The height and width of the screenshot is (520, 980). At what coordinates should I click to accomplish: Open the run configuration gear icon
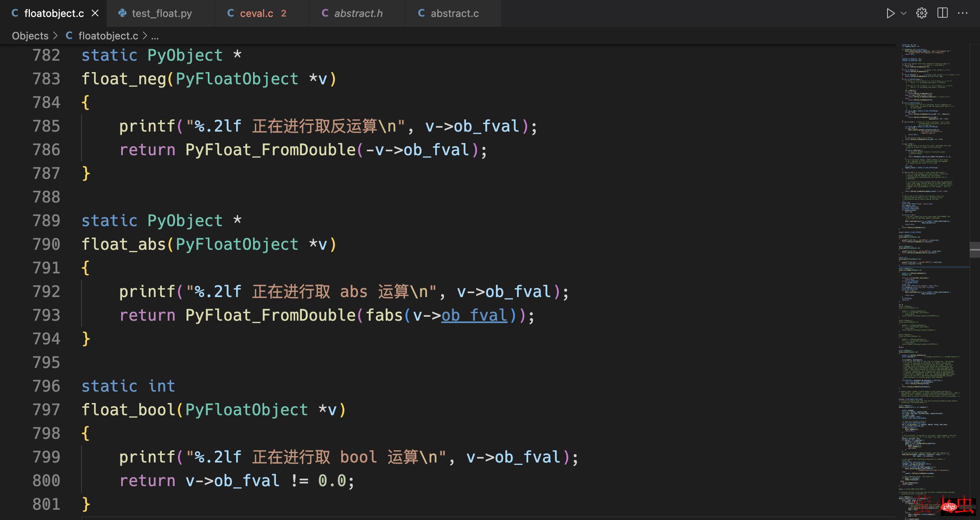coord(922,13)
